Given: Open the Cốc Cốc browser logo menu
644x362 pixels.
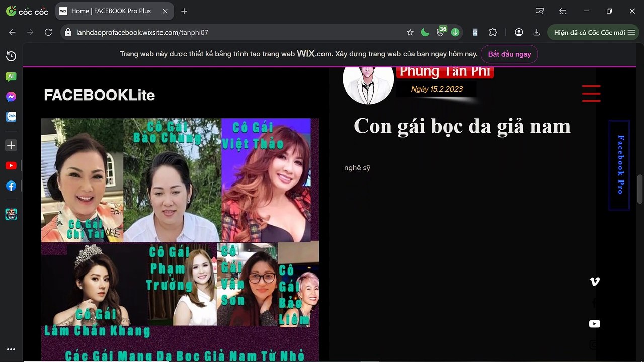Looking at the screenshot, I should click(x=27, y=11).
